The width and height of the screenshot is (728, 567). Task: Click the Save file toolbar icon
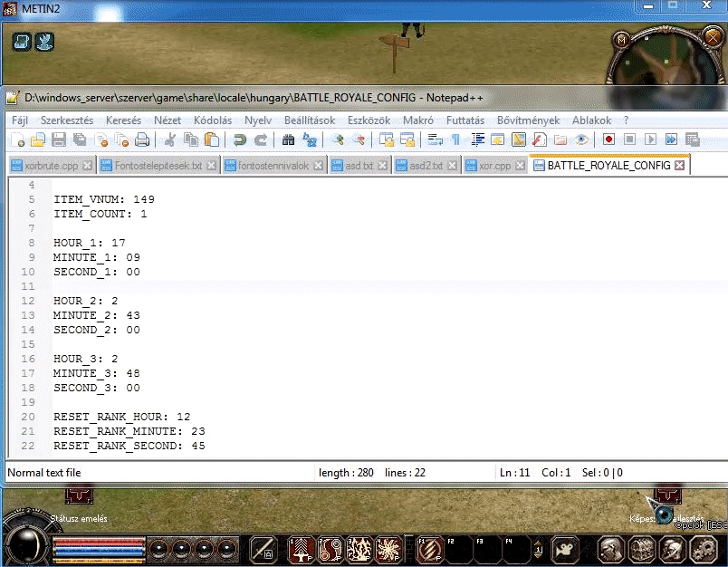pos(59,139)
